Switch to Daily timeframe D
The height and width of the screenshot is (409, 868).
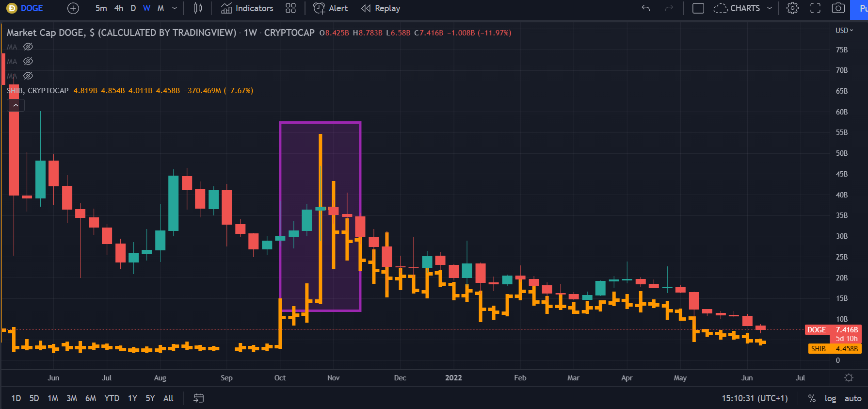[133, 8]
